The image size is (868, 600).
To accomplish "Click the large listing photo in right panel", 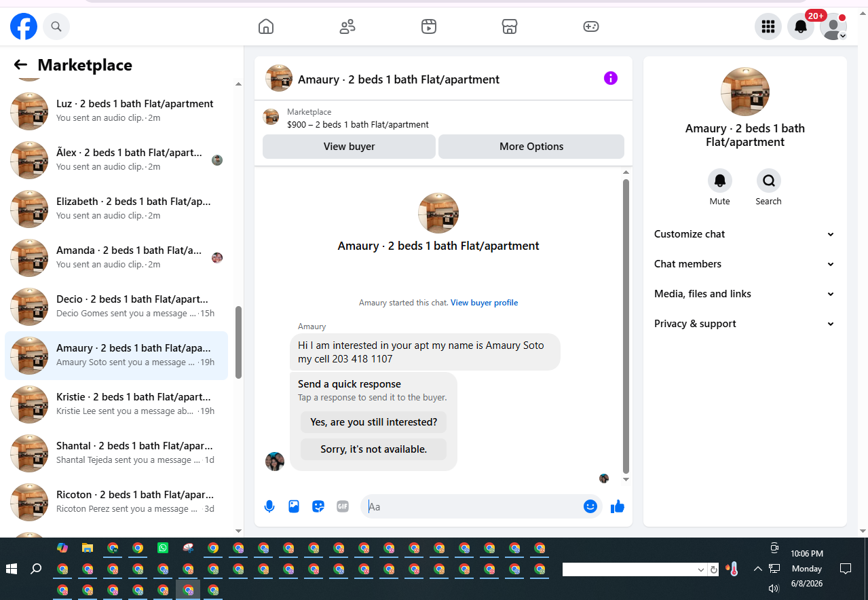I will pos(745,92).
